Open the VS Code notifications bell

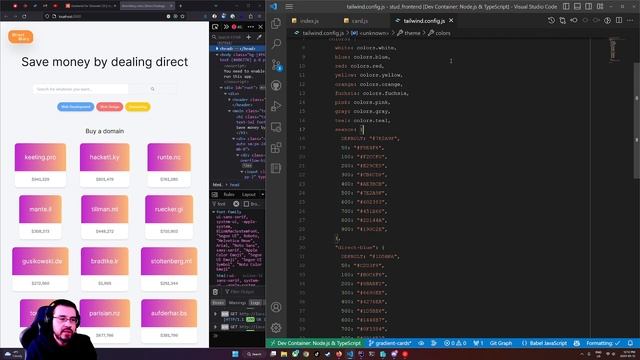pyautogui.click(x=631, y=343)
